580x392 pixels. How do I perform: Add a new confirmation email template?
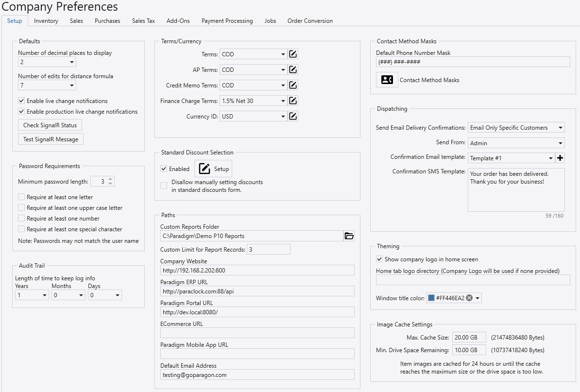[x=560, y=158]
